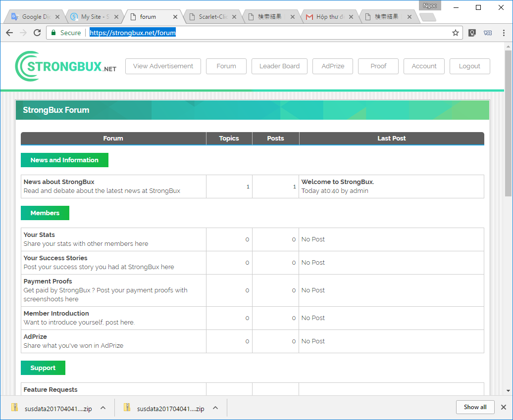Bookmark this page with the star icon
Viewport: 513px width, 420px height.
(456, 33)
